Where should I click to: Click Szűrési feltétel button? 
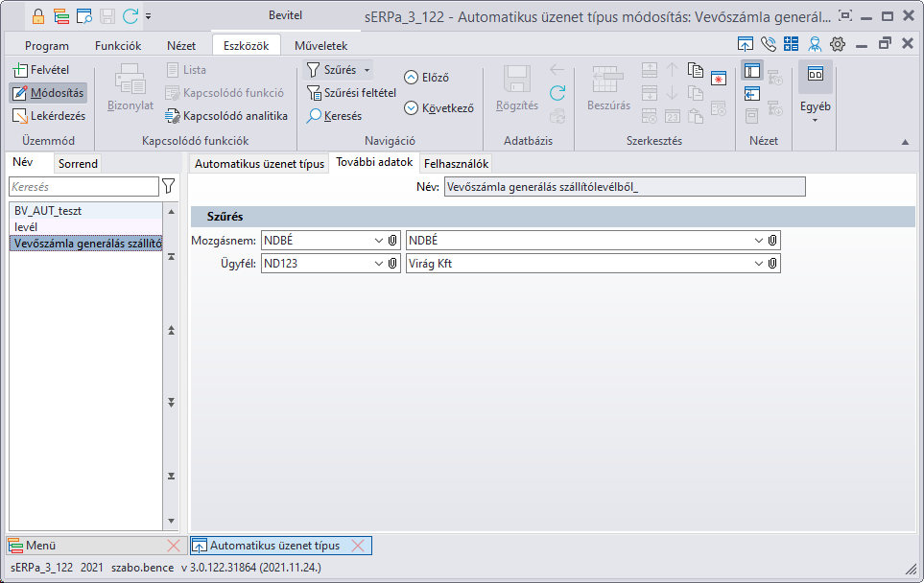click(x=351, y=93)
